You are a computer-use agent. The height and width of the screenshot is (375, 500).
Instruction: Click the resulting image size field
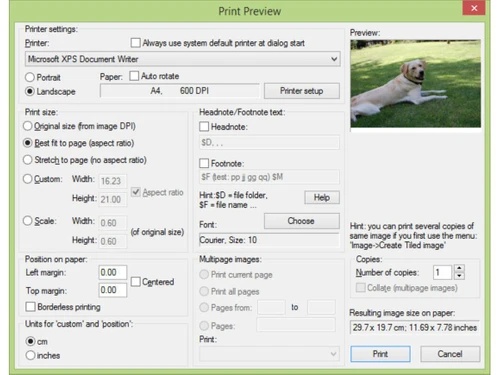pos(415,327)
